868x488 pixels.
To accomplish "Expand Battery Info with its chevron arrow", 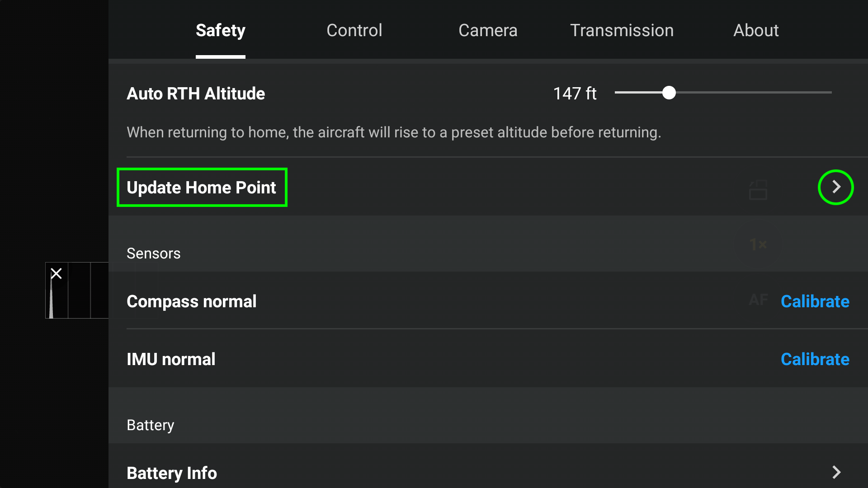I will [836, 472].
